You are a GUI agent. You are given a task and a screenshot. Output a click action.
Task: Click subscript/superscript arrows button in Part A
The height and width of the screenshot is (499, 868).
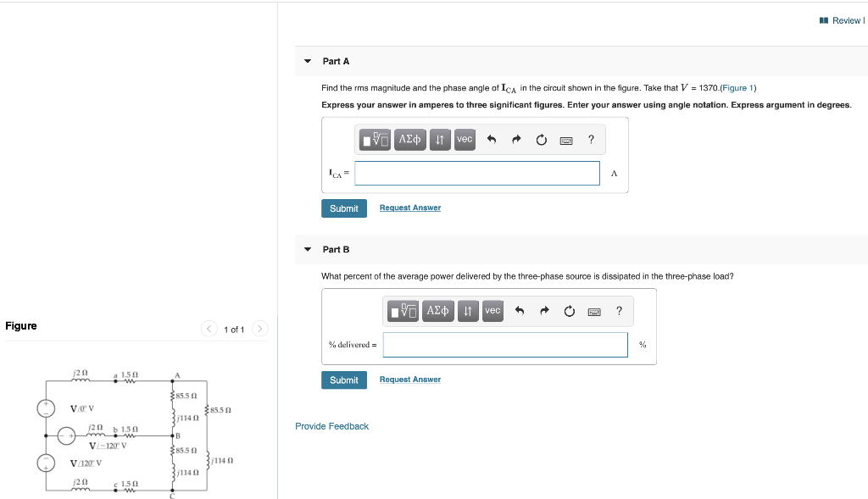440,140
